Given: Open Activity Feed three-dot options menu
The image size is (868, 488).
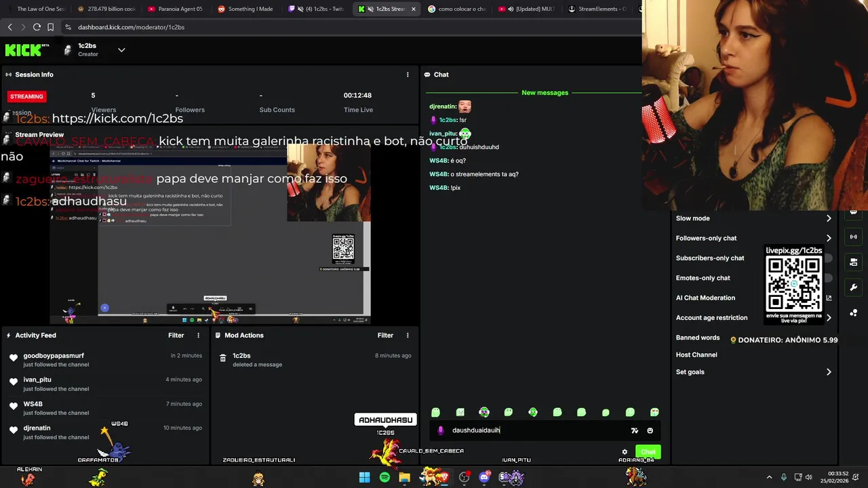Looking at the screenshot, I should tap(199, 335).
